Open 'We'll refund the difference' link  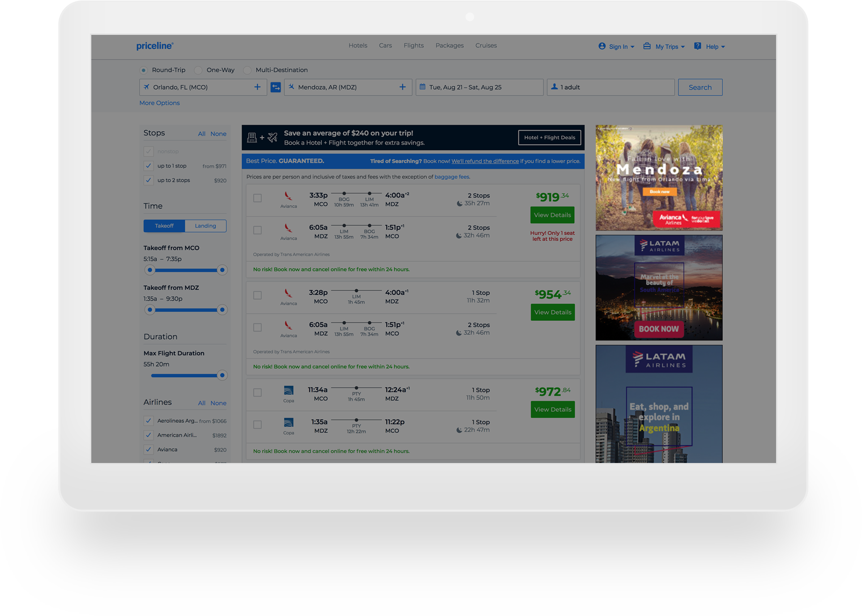pos(485,161)
